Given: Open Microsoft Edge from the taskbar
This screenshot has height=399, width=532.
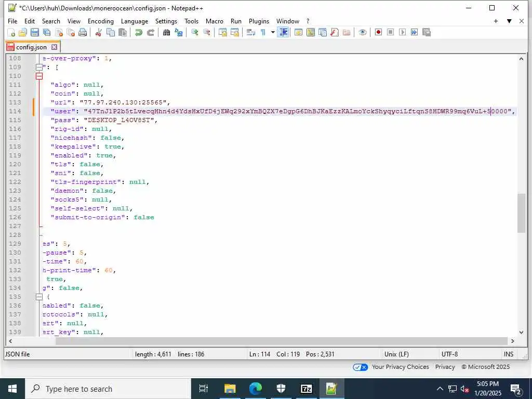Looking at the screenshot, I should point(255,389).
